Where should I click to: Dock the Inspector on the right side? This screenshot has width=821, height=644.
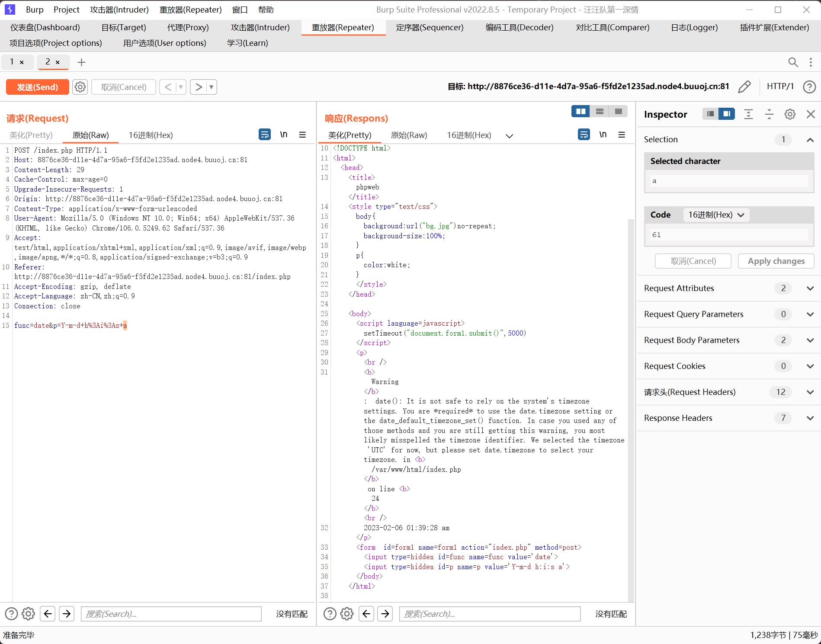click(x=727, y=114)
